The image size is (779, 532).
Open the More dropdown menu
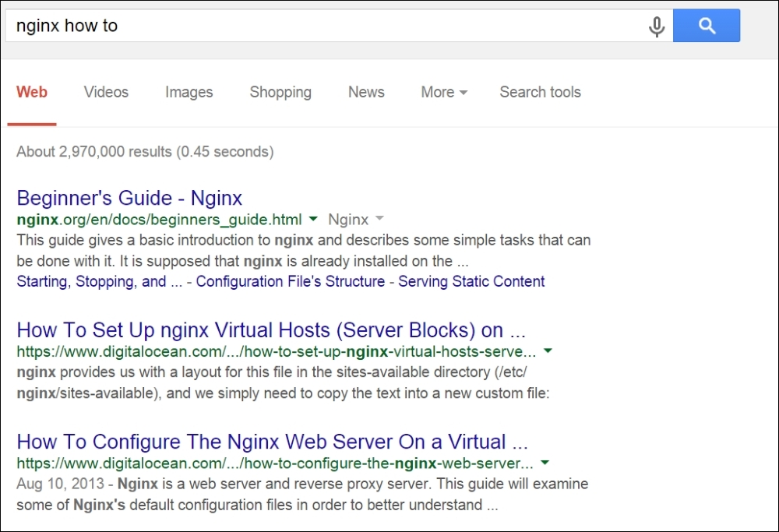[x=442, y=92]
